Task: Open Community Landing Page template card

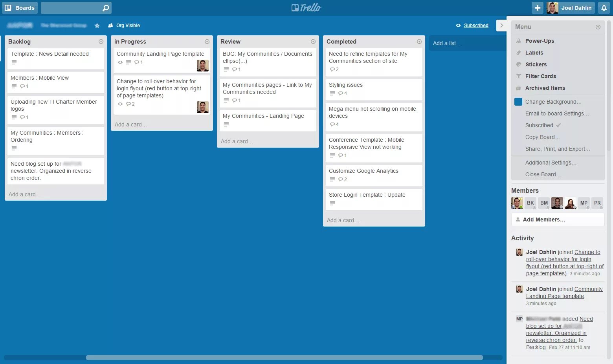Action: [x=162, y=60]
